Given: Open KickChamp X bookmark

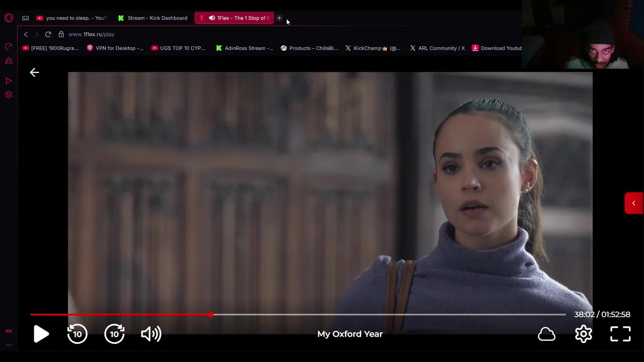Looking at the screenshot, I should pos(373,48).
